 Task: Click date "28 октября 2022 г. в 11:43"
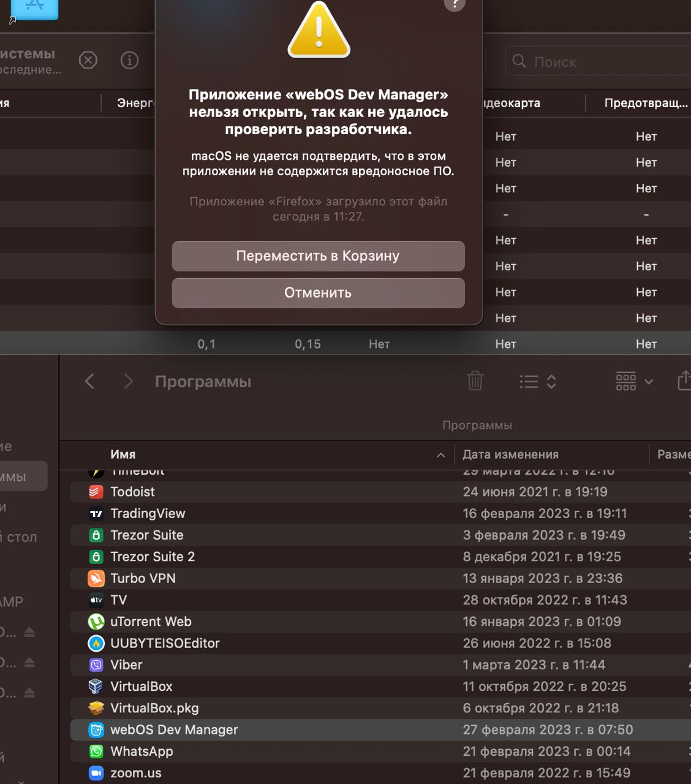[x=545, y=600]
